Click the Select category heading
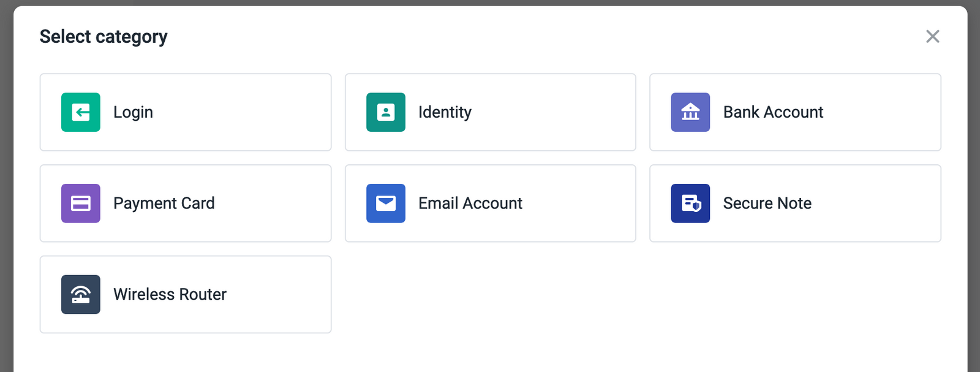Screen dimensions: 980x372 click(104, 37)
